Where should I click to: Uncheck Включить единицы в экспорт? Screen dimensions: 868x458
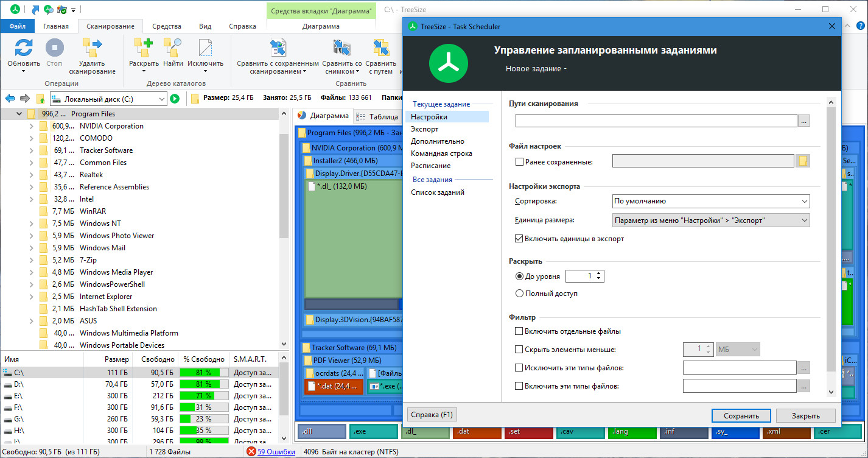coord(519,239)
